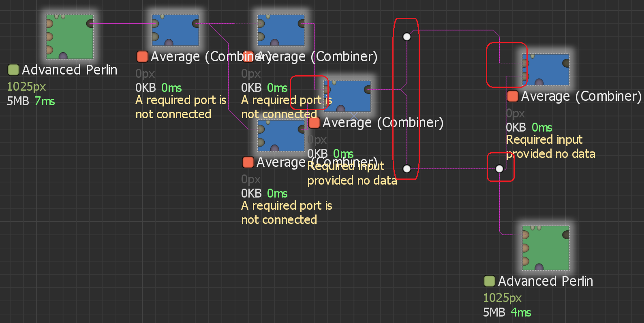Click routing point directly above the 4ms Advanced Perlin
The width and height of the screenshot is (644, 323).
click(499, 169)
